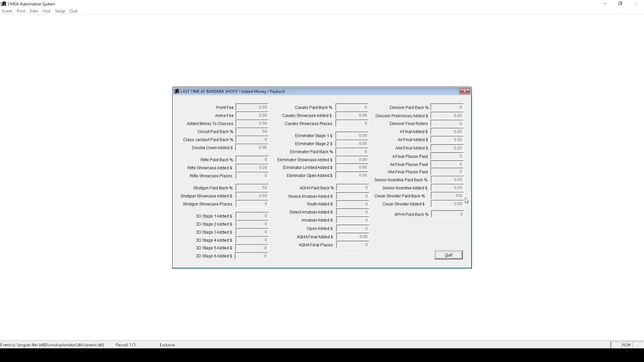Select the Division Preliminary Added $ field
Viewport: 644px width, 362px height.
coord(447,116)
